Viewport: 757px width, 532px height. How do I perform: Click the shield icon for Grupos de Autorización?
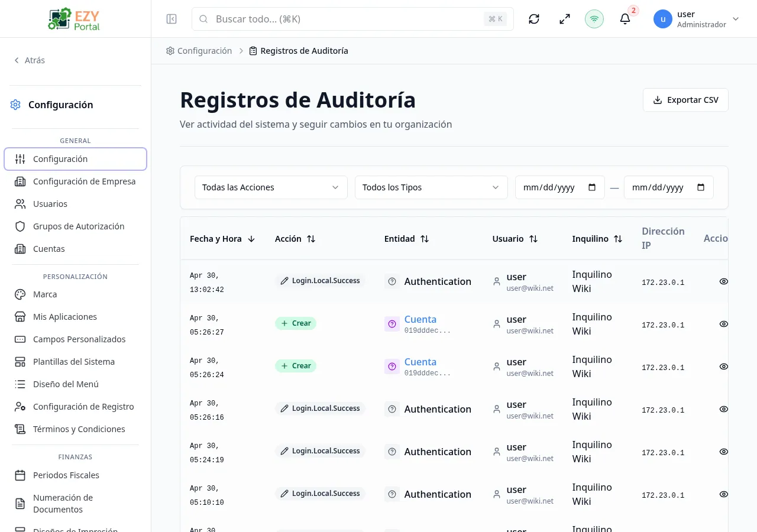20,226
